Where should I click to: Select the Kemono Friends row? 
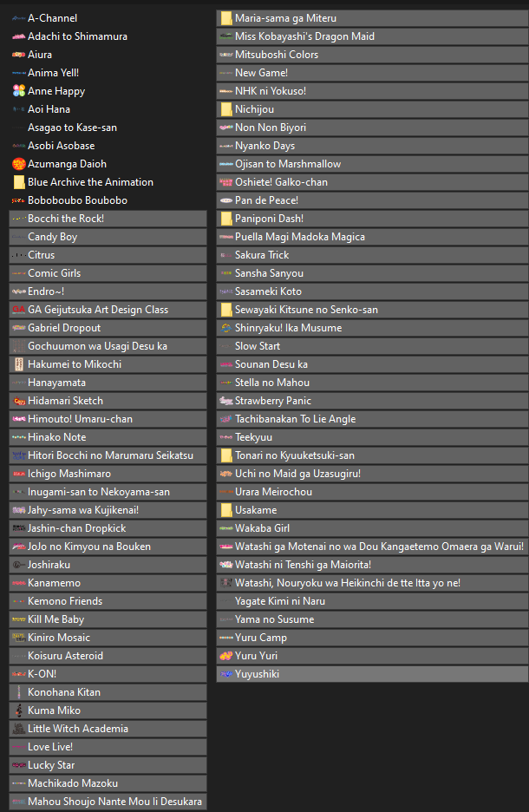click(108, 601)
